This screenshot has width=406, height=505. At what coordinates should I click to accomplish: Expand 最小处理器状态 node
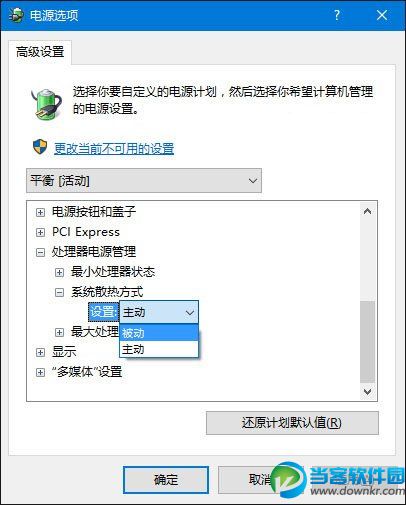click(59, 273)
